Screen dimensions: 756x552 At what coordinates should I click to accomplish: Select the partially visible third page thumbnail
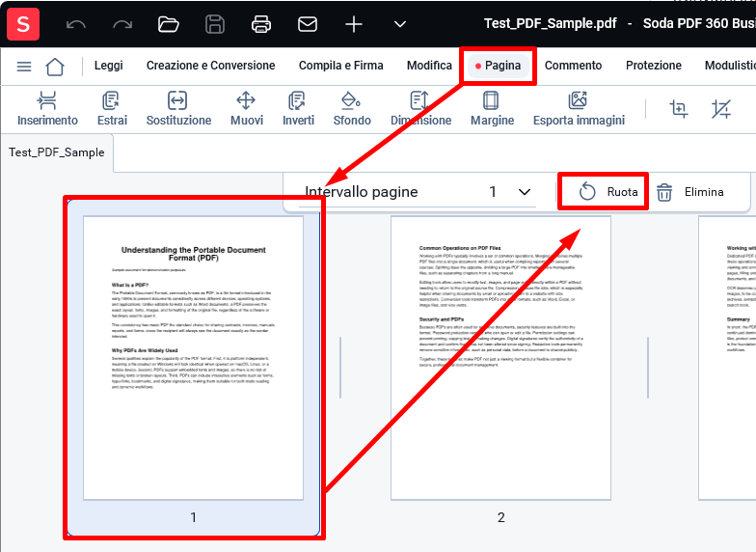point(727,358)
